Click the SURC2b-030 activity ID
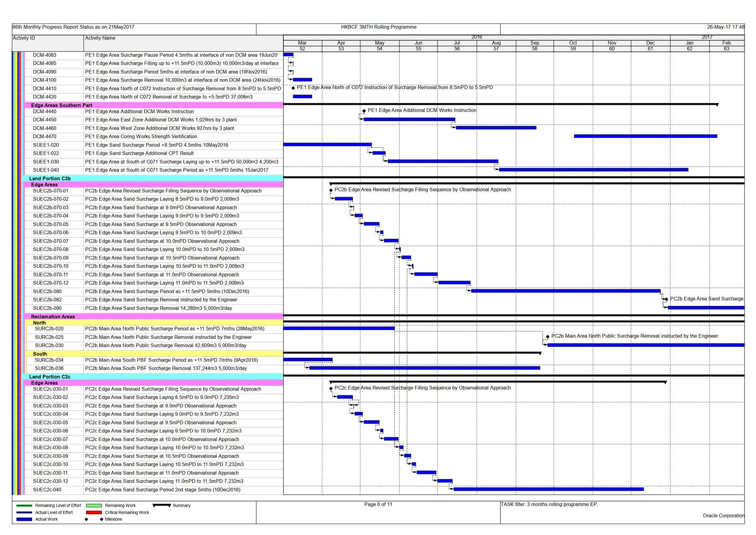This screenshot has width=756, height=535. point(49,345)
